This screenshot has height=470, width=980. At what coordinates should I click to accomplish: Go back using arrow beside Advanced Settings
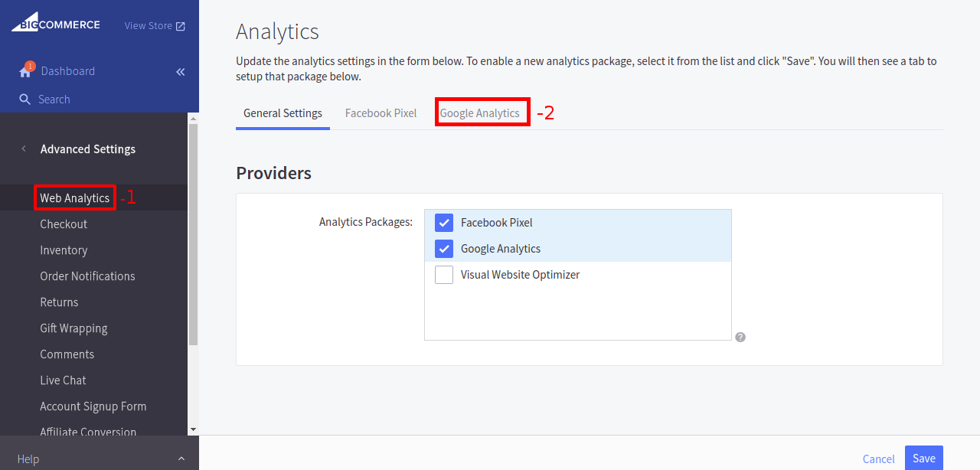coord(24,149)
